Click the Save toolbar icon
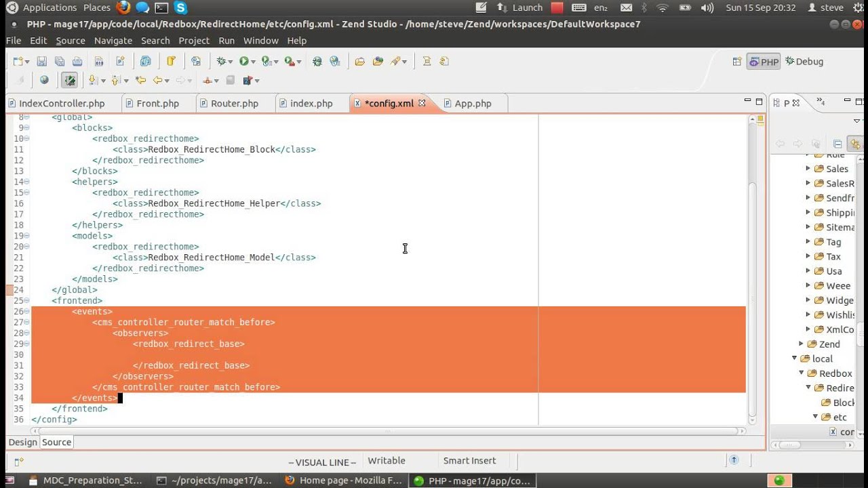868x488 pixels. [41, 61]
